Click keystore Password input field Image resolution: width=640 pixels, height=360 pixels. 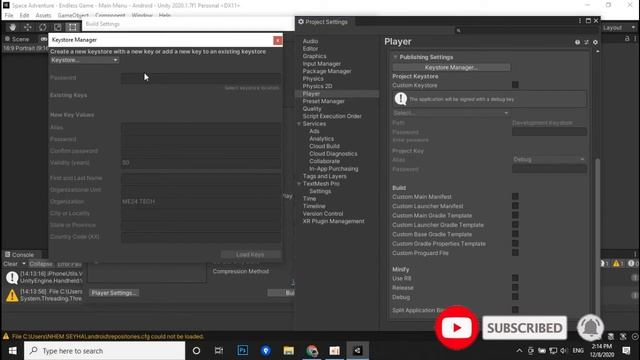(x=200, y=78)
